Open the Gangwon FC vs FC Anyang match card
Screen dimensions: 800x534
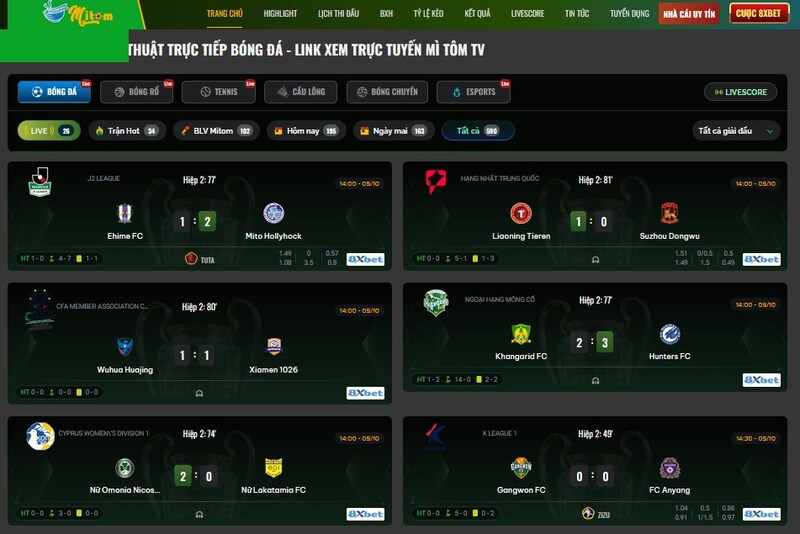click(x=595, y=471)
